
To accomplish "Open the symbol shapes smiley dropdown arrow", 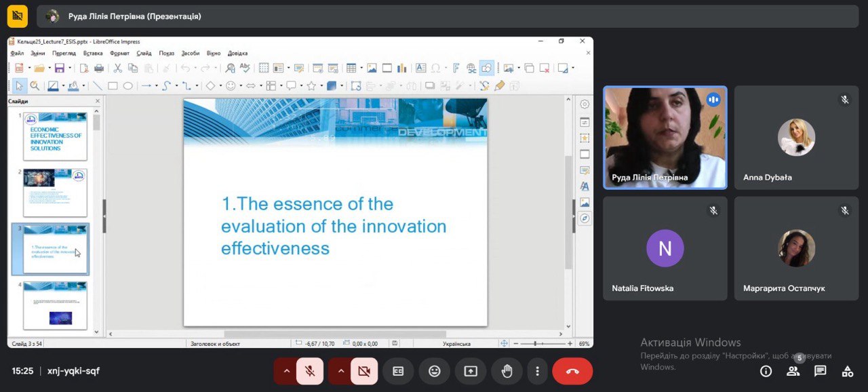I will [x=240, y=86].
